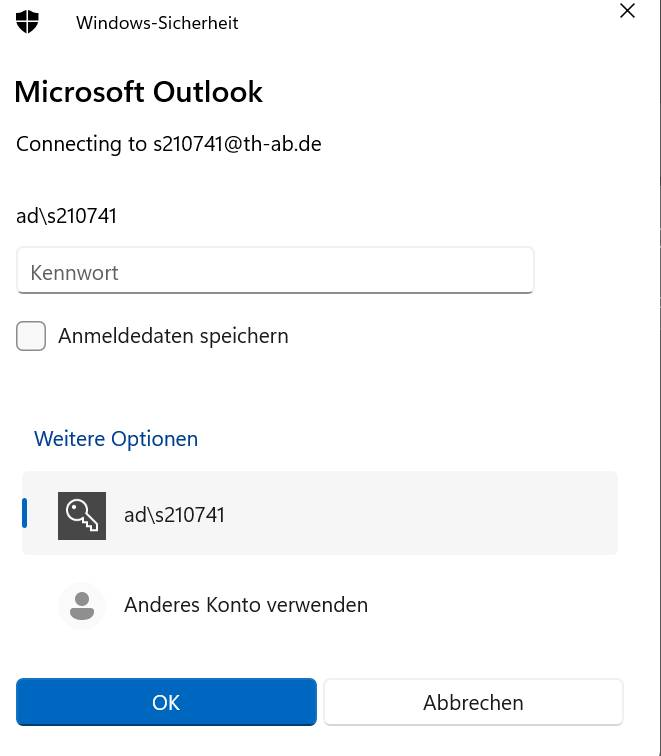Click the Anderes Konto verwenden label text

click(246, 605)
